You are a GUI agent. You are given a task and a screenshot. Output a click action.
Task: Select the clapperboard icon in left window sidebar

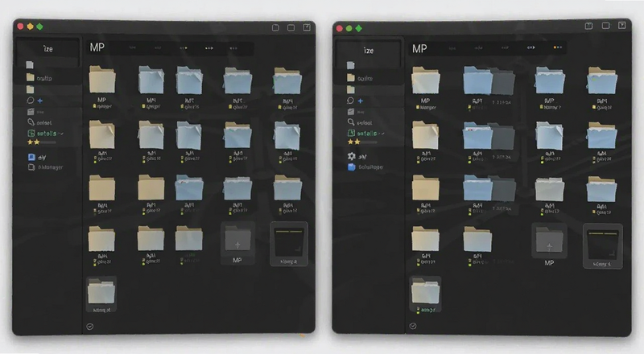(31, 111)
